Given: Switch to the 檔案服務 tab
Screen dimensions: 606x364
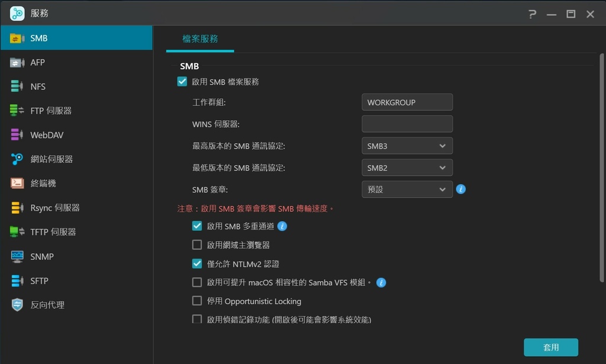Looking at the screenshot, I should point(200,38).
